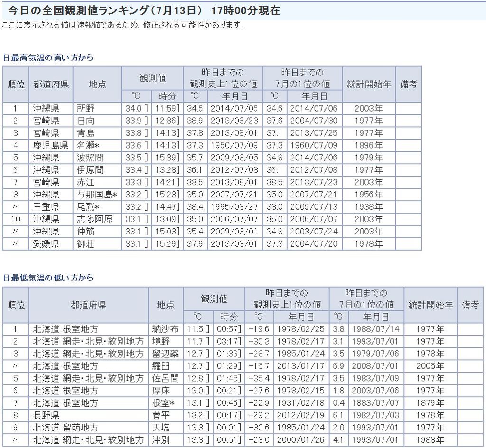Click the 日最低気温の低い方から heading

(48, 278)
